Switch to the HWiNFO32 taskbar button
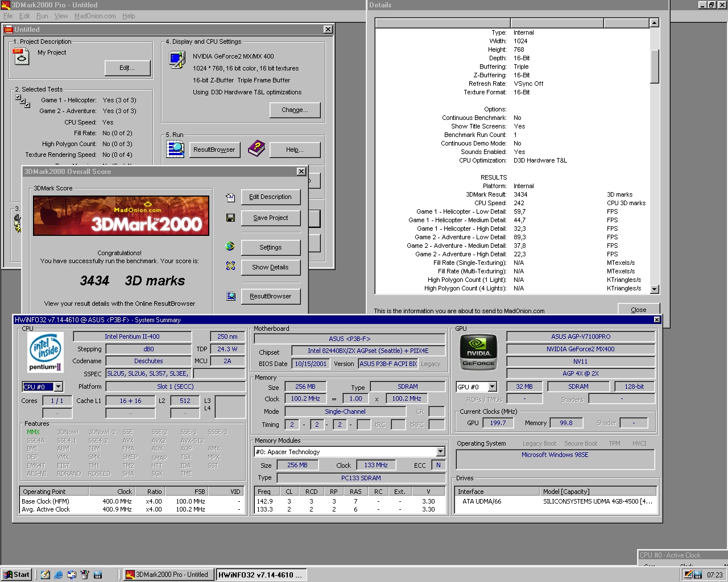728x582 pixels. (261, 575)
